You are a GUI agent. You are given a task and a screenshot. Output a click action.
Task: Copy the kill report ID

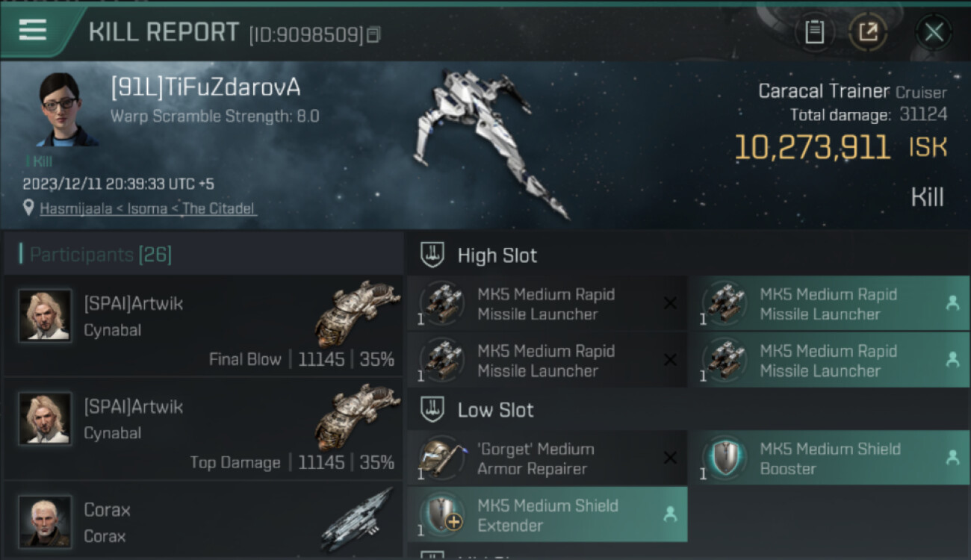tap(374, 34)
